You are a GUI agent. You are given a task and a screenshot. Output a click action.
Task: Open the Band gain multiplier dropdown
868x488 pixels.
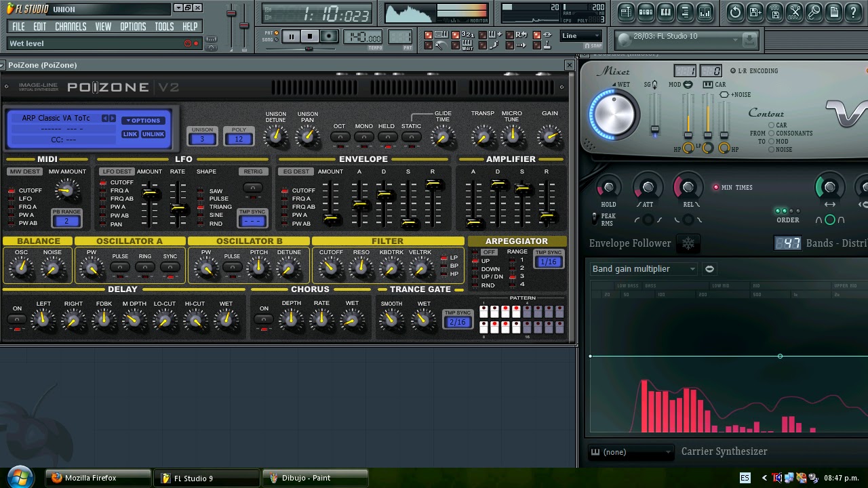643,268
